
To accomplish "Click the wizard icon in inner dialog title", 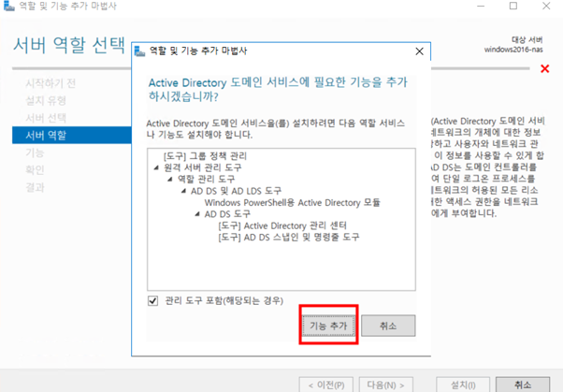I will click(x=139, y=51).
